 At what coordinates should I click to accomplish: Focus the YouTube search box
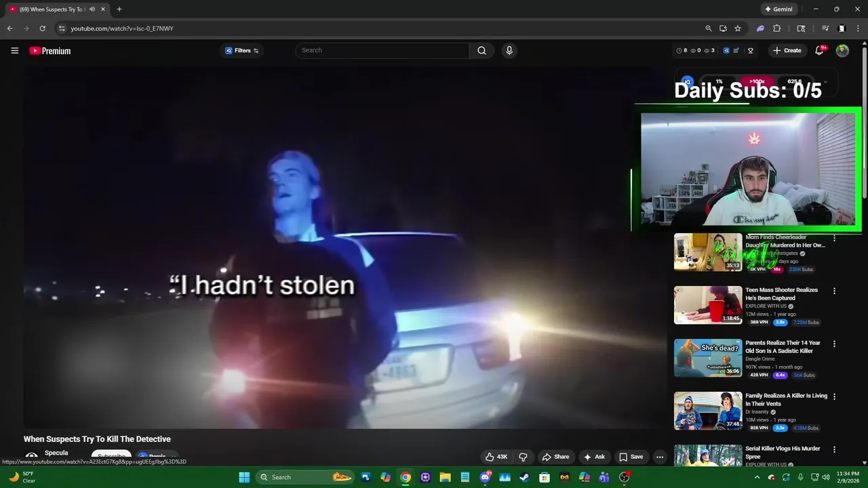[382, 50]
